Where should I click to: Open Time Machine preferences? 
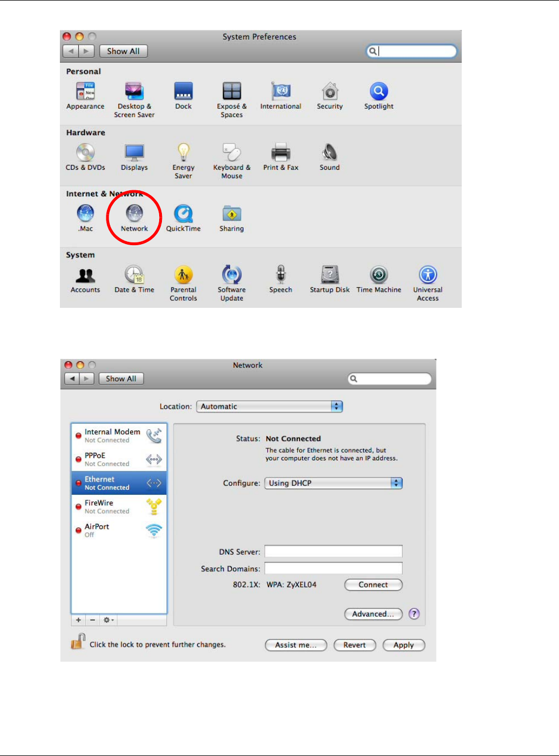pos(379,279)
